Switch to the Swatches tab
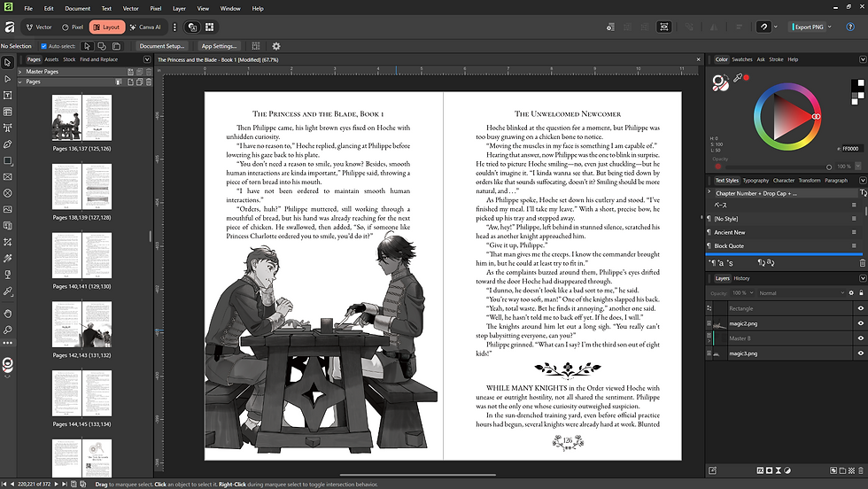 [x=742, y=59]
